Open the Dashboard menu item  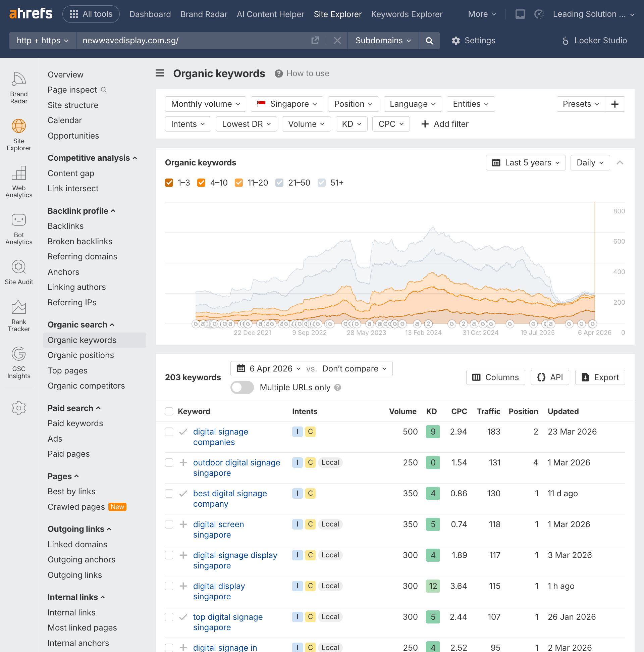tap(150, 14)
